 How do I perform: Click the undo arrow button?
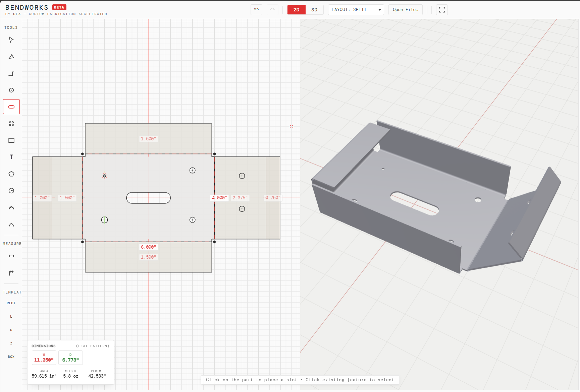coord(257,9)
